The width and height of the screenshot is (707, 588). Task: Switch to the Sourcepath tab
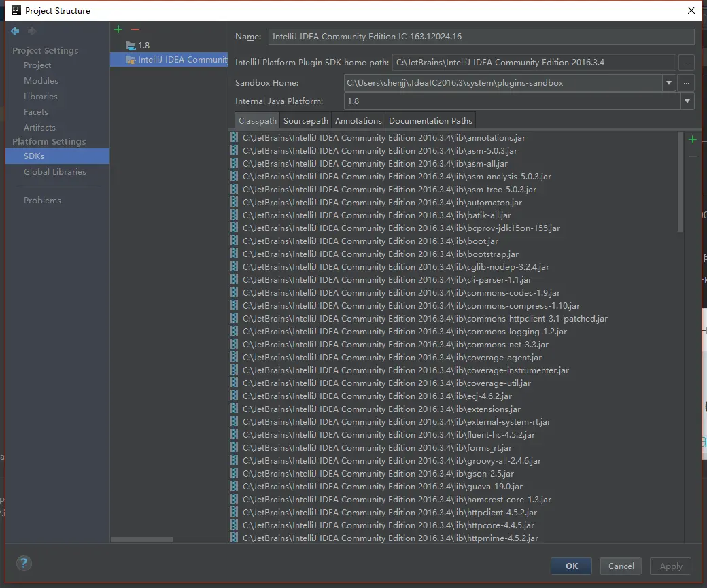point(305,121)
